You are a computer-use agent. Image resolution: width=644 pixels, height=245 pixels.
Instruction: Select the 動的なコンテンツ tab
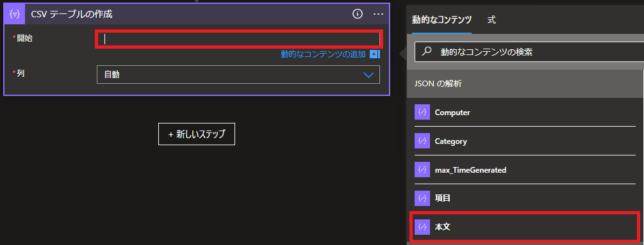442,20
